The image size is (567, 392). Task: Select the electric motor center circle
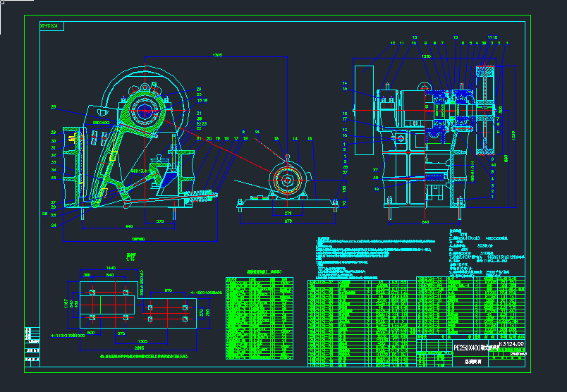pyautogui.click(x=287, y=180)
